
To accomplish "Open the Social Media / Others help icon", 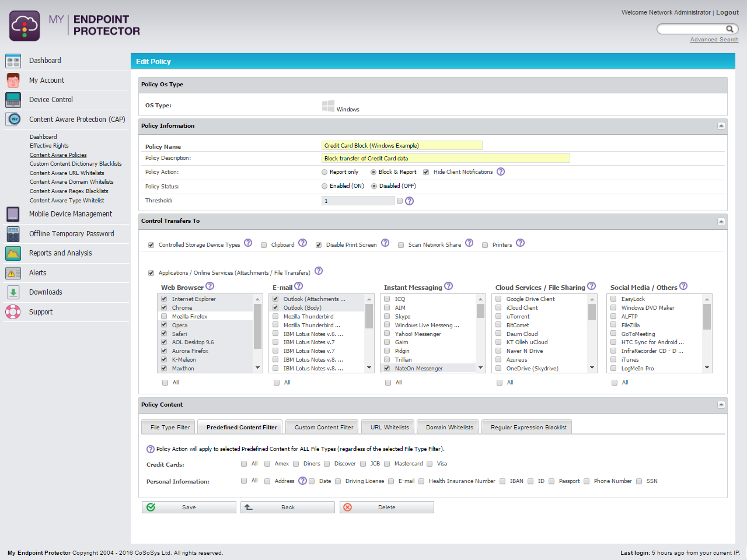I will tap(683, 286).
